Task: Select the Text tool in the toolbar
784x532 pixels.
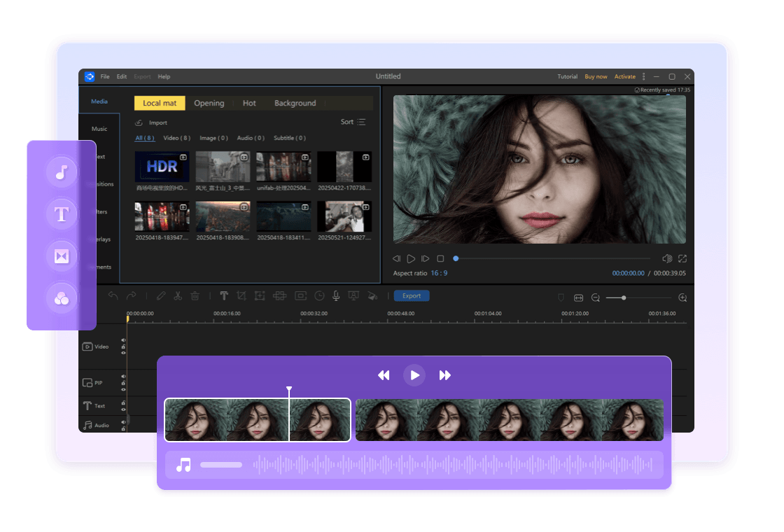Action: (224, 295)
